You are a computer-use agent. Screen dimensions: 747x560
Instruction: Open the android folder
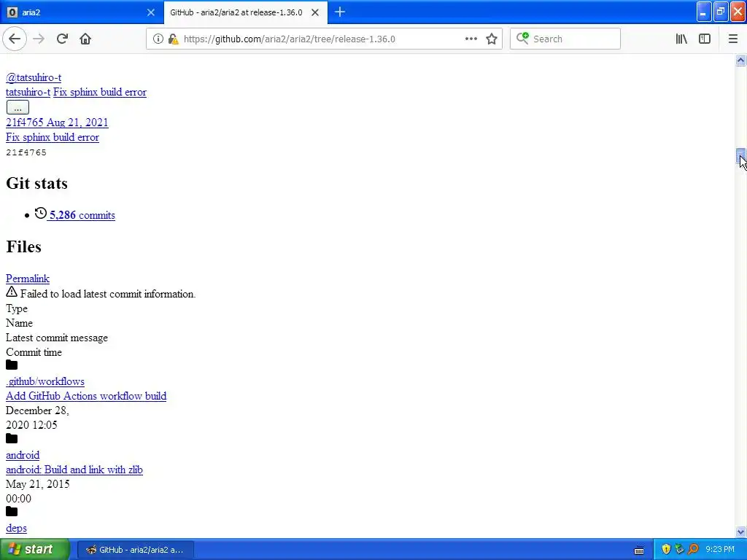[23, 455]
